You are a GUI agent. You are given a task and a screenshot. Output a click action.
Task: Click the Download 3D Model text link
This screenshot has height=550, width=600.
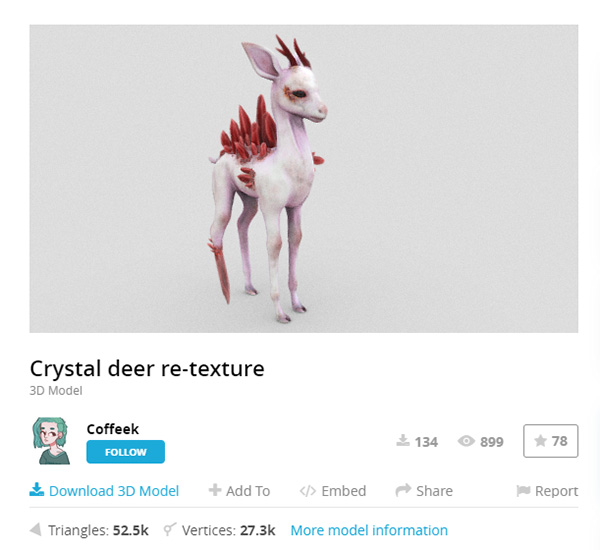(x=114, y=491)
